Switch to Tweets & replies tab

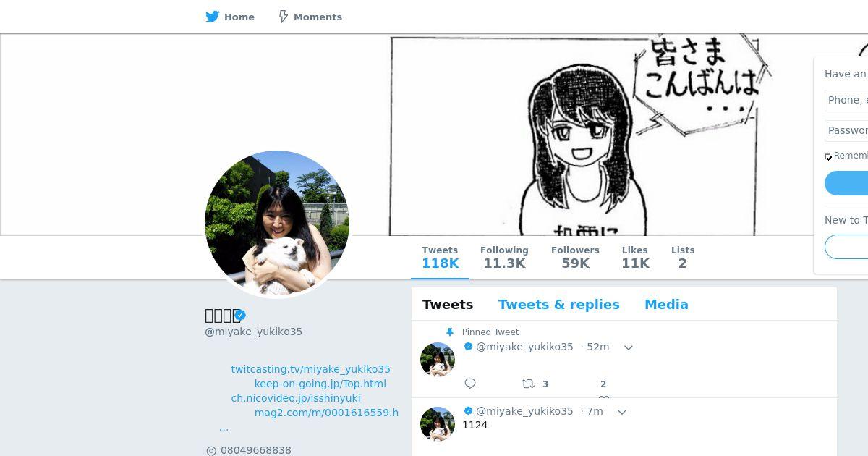coord(558,305)
